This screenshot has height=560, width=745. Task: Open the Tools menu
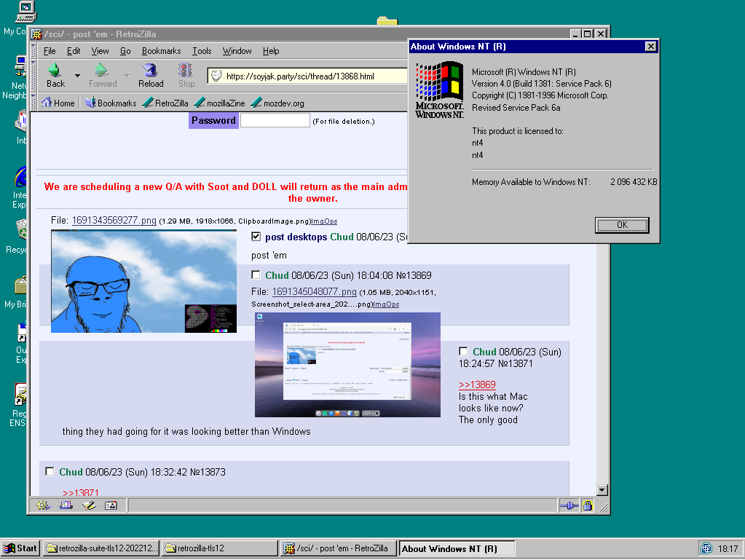pyautogui.click(x=202, y=51)
